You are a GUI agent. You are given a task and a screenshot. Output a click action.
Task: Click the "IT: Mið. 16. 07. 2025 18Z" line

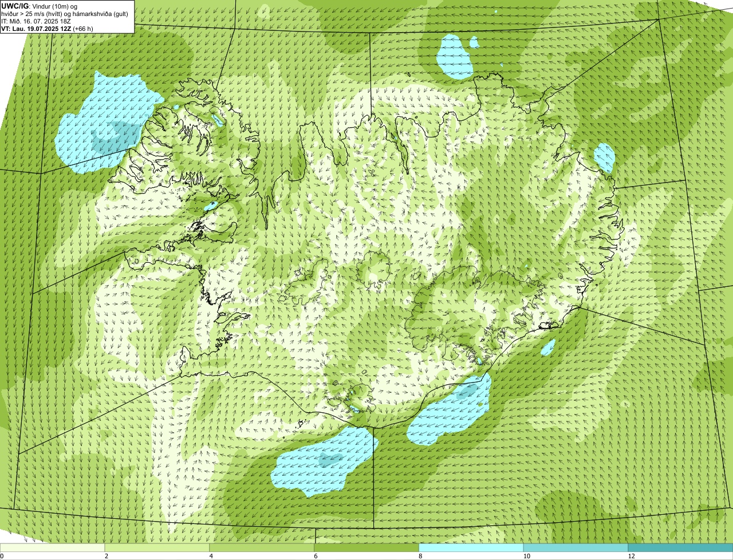(36, 21)
